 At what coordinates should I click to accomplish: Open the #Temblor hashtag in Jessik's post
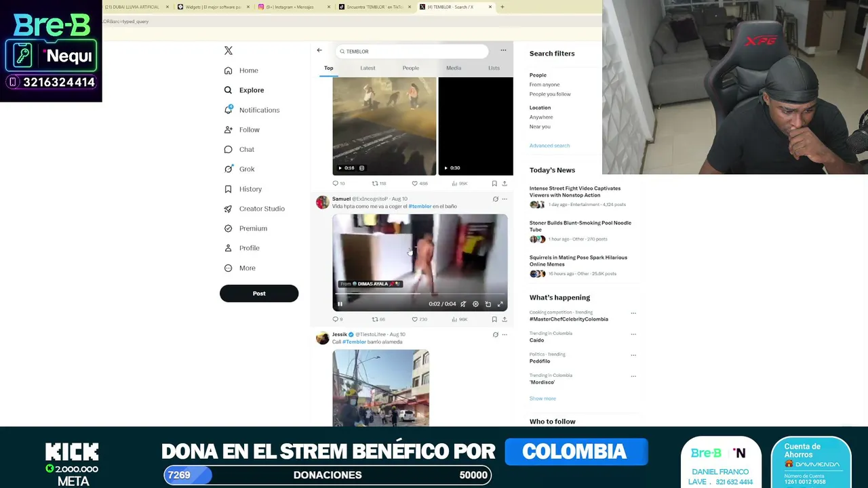pos(354,342)
